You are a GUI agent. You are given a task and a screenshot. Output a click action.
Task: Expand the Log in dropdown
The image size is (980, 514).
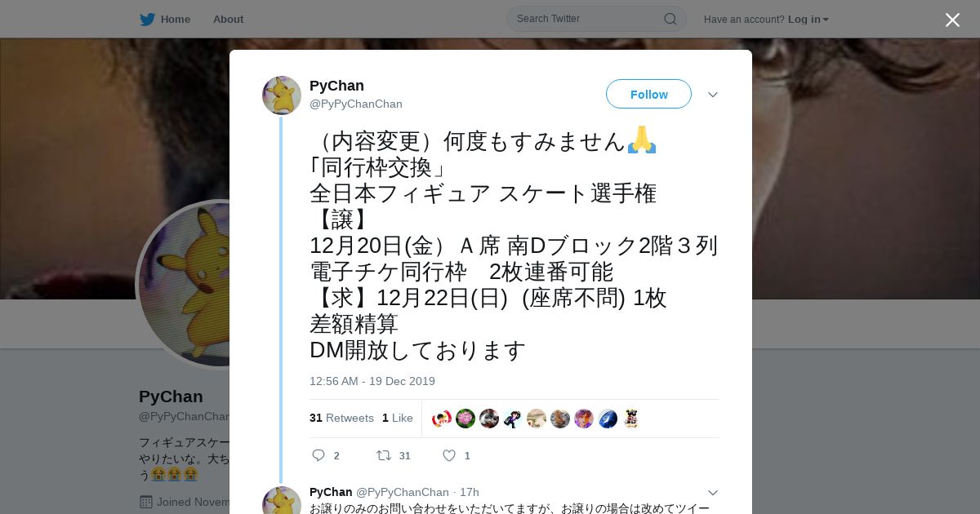click(808, 19)
